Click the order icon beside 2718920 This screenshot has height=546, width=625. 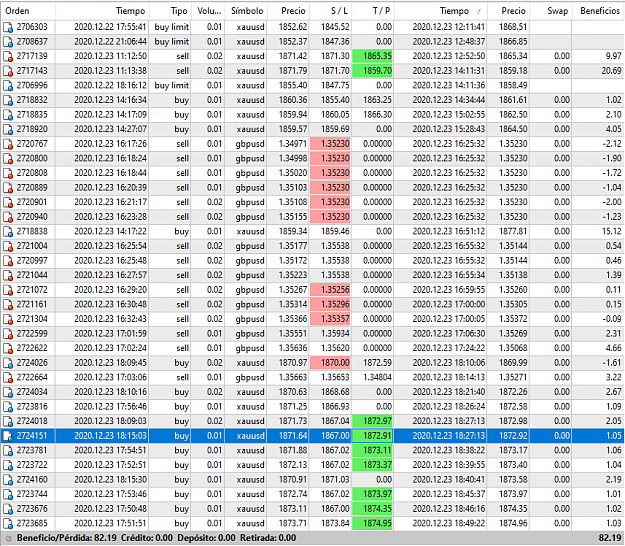[8, 130]
